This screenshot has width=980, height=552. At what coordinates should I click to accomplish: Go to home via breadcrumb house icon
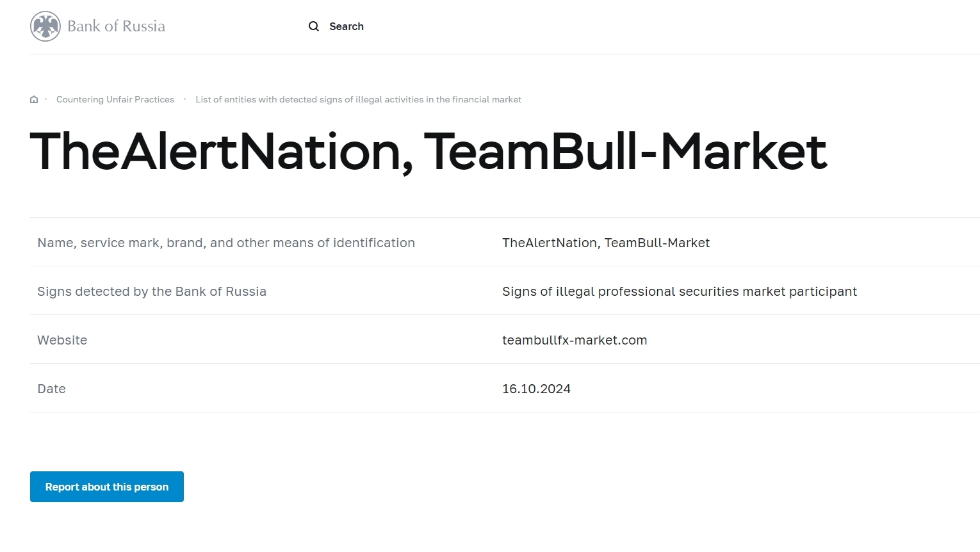[x=34, y=100]
